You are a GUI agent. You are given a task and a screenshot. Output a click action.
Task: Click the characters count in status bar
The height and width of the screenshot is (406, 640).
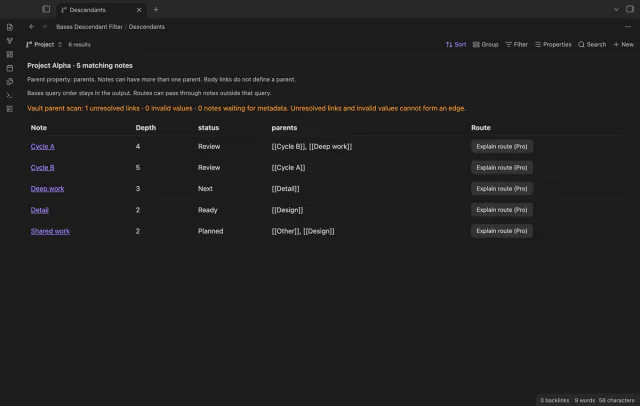click(x=617, y=400)
